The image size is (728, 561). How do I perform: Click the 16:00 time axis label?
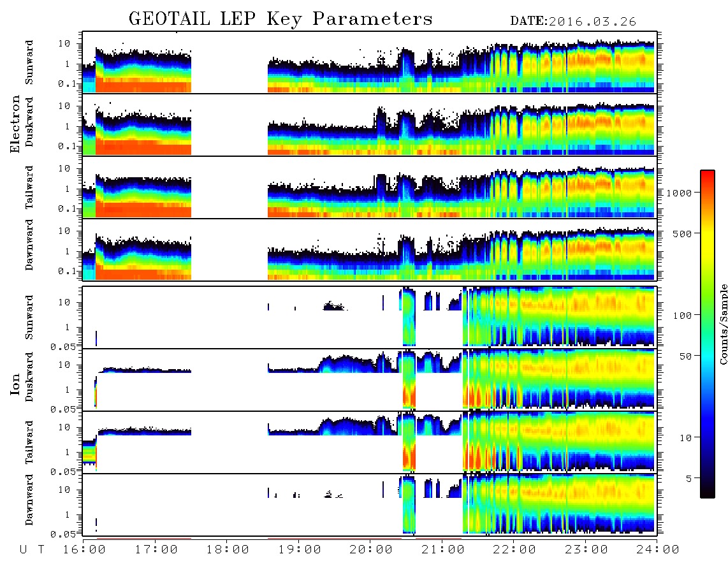[84, 550]
